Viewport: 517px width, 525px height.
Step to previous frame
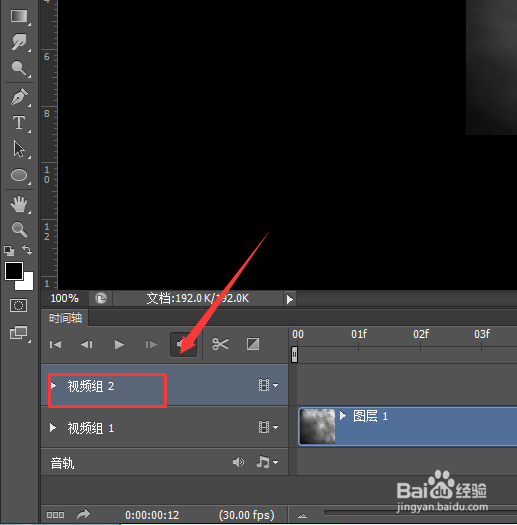tap(87, 344)
